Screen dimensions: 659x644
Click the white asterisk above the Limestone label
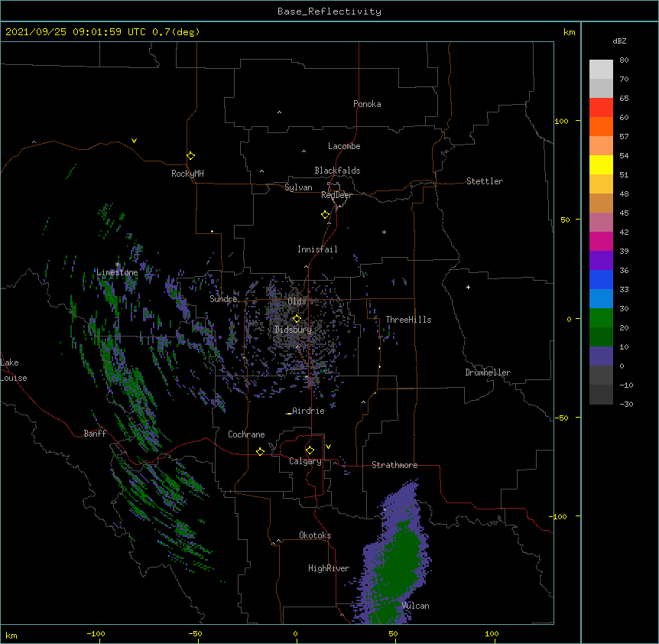(118, 265)
